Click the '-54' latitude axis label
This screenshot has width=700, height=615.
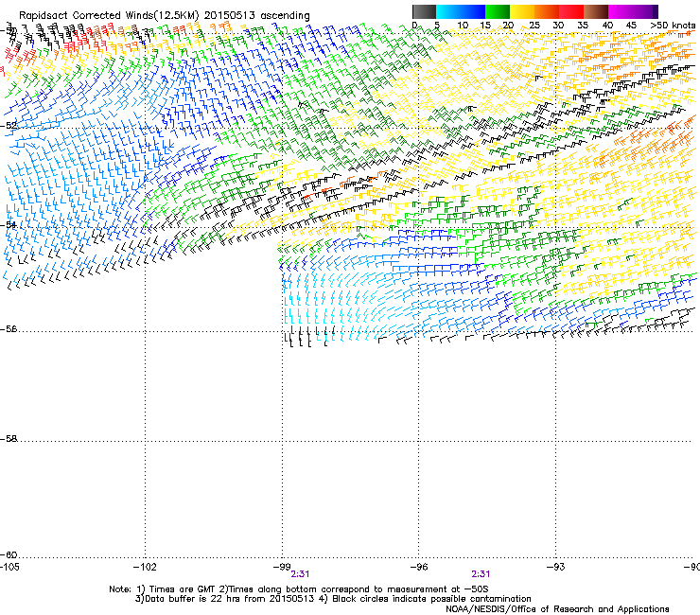9,224
